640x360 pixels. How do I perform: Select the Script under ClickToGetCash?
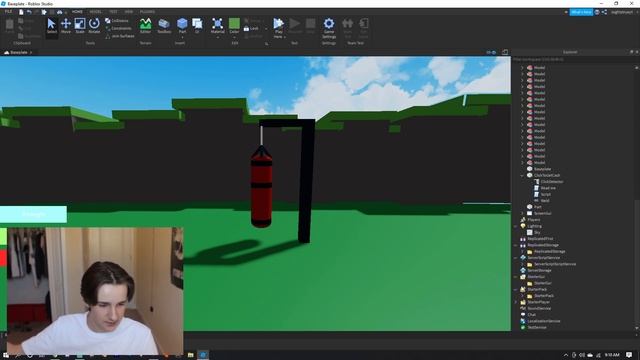coord(545,194)
